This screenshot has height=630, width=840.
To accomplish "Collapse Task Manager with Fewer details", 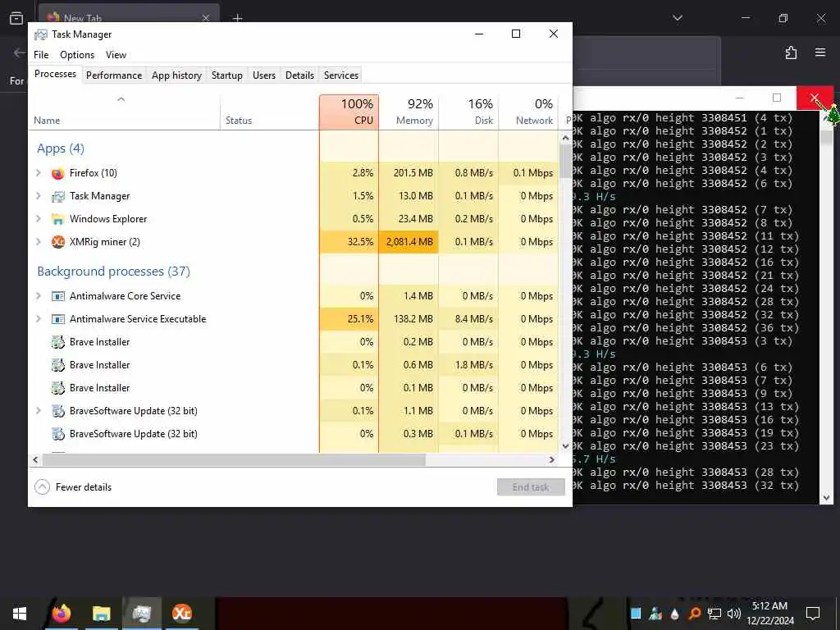I will tap(73, 487).
